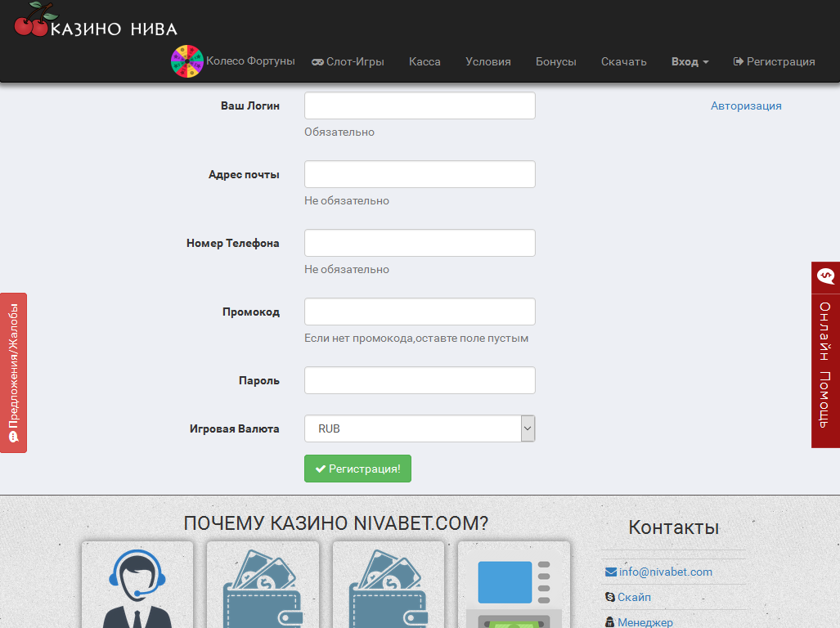Image resolution: width=840 pixels, height=628 pixels.
Task: Open the Колесо Фортуны wheel icon
Action: [186, 61]
